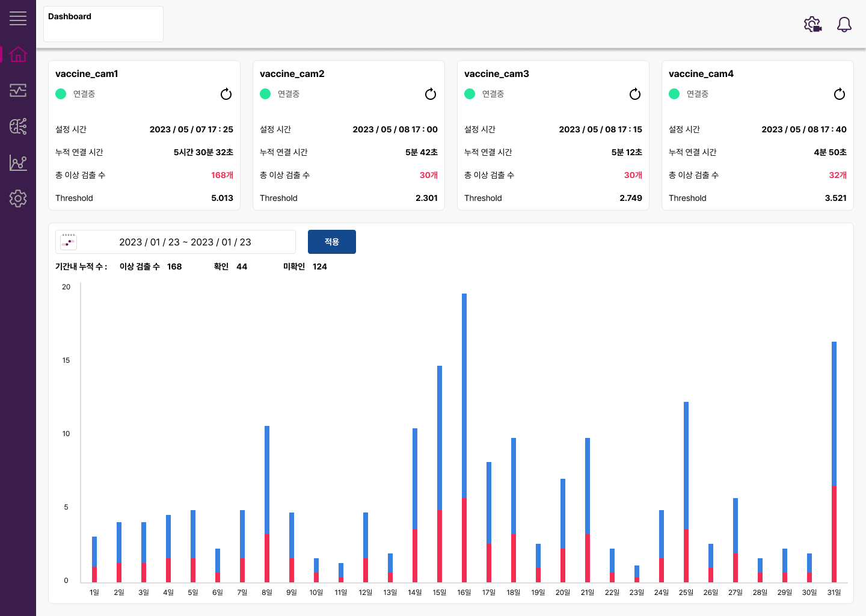The height and width of the screenshot is (616, 866).
Task: Click Threshold value 3.521
Action: coord(835,198)
